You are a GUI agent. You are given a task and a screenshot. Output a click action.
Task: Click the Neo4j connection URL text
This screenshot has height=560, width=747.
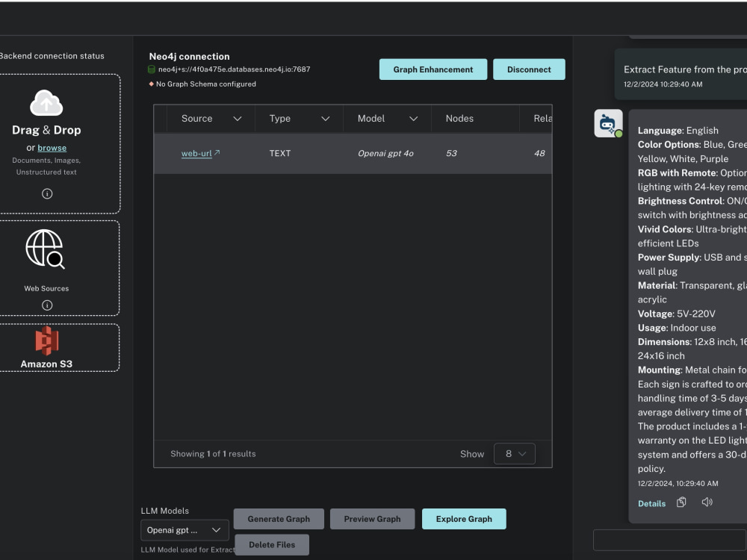coord(234,69)
